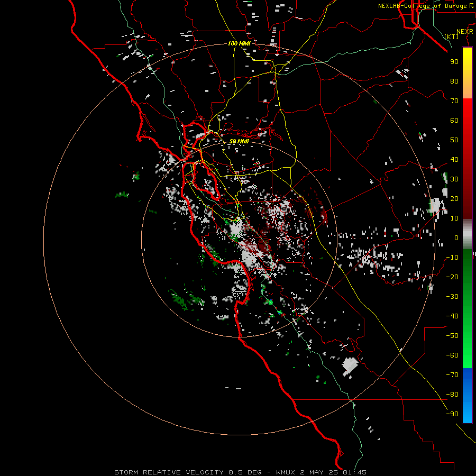Viewport: 476px width, 476px height.
Task: Click the "100 NMI" range ring label
Action: point(239,44)
